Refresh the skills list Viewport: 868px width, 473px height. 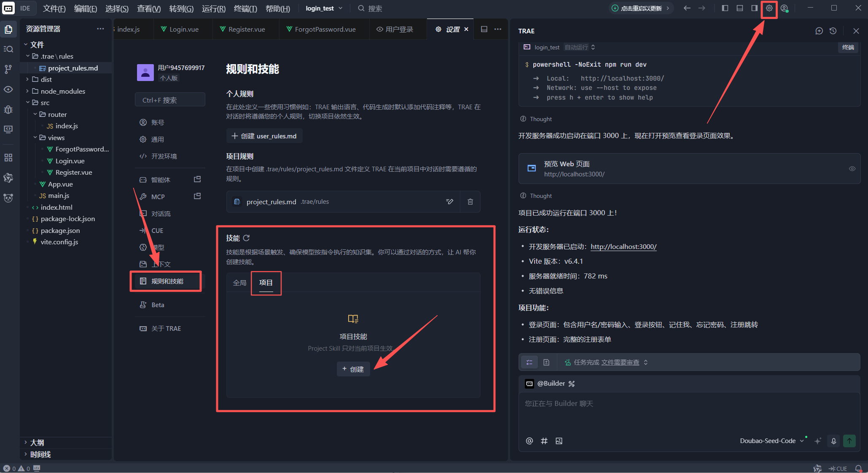pos(246,238)
